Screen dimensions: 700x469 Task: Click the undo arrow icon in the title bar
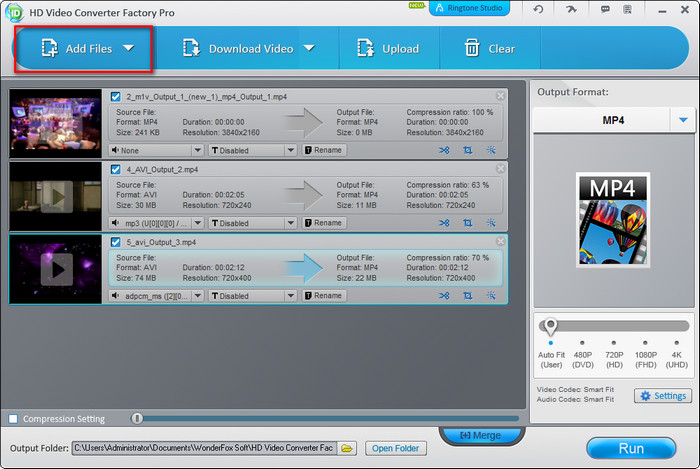[538, 9]
